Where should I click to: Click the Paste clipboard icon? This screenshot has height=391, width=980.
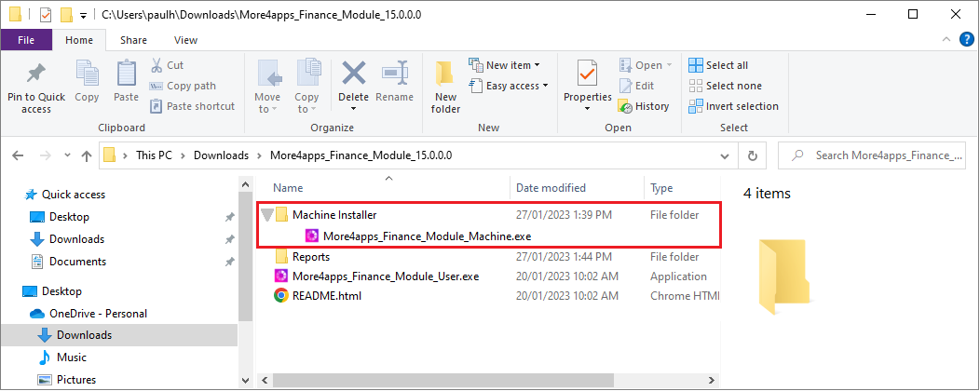[x=127, y=73]
